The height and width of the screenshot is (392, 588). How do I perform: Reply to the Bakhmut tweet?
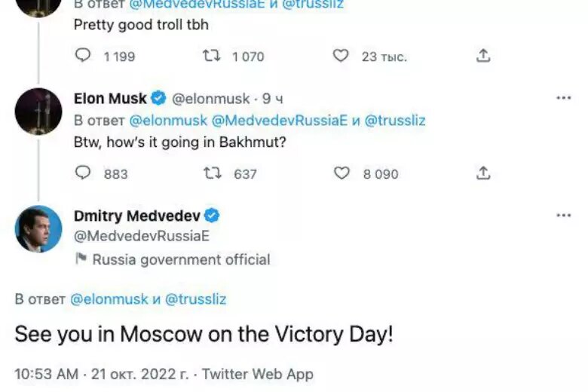84,173
